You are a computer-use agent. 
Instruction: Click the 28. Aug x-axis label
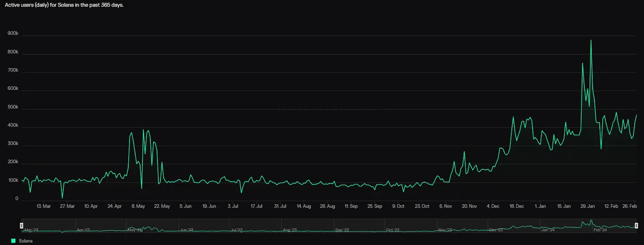click(327, 206)
